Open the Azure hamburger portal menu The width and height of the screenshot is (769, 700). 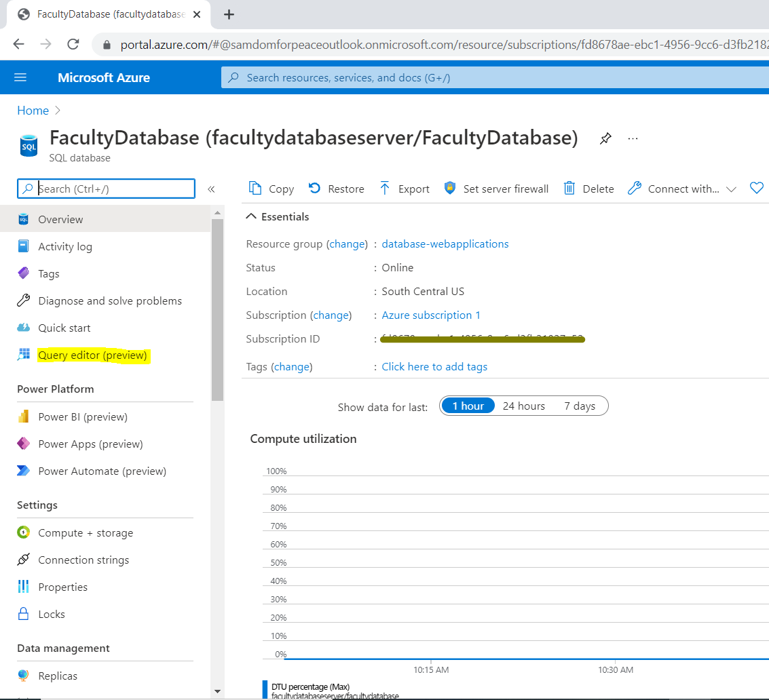coord(20,77)
